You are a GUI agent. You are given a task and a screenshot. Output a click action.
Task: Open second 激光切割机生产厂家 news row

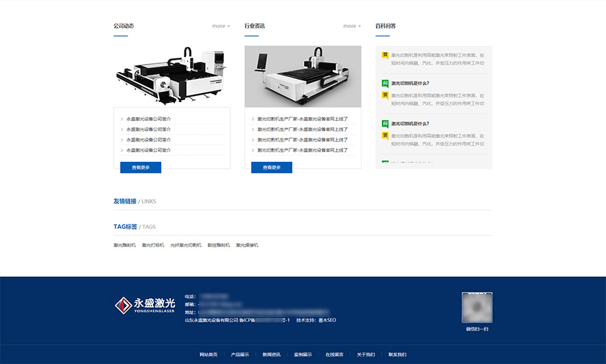(302, 129)
